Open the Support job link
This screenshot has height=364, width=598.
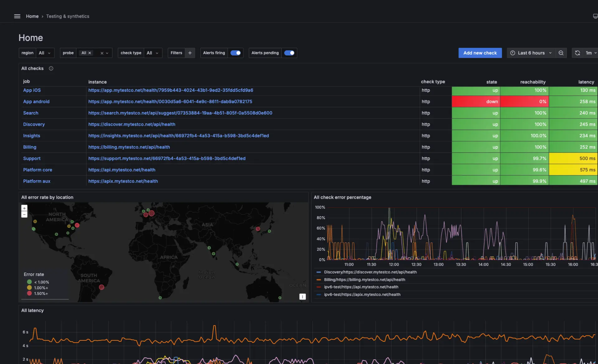(32, 159)
